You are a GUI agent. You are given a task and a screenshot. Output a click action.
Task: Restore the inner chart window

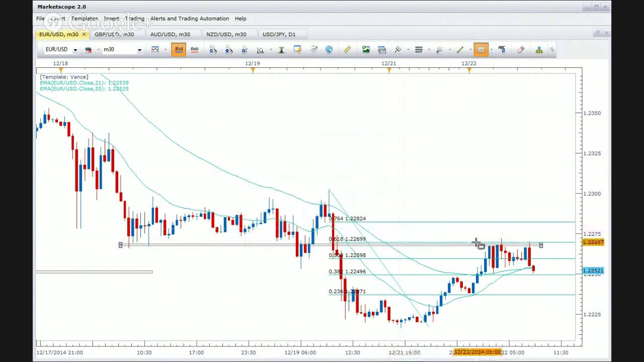coord(597,33)
